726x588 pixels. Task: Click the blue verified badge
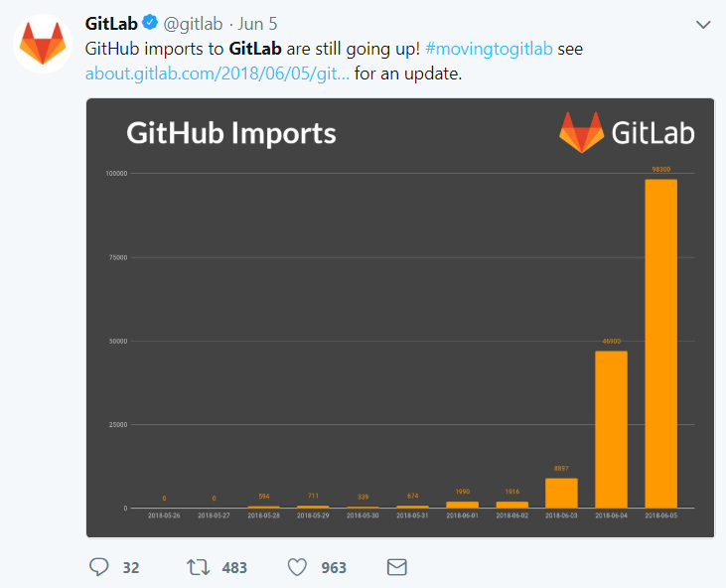coord(150,24)
